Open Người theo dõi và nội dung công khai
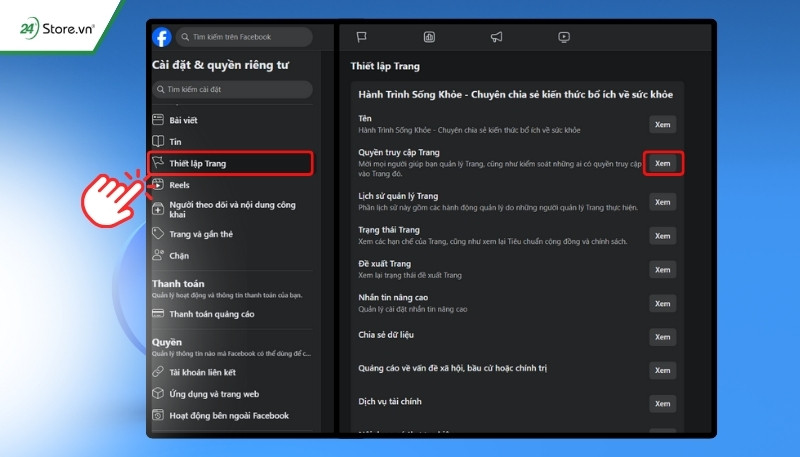Image resolution: width=800 pixels, height=457 pixels. click(232, 209)
